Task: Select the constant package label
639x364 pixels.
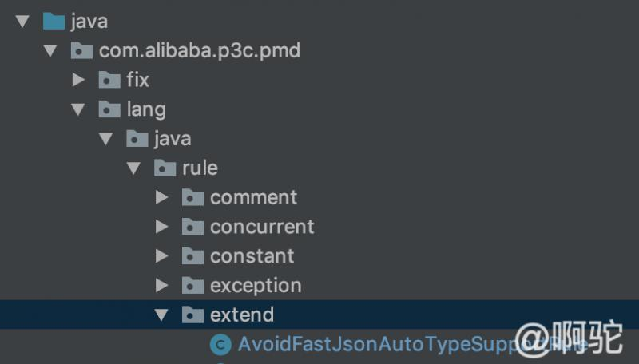Action: point(252,256)
